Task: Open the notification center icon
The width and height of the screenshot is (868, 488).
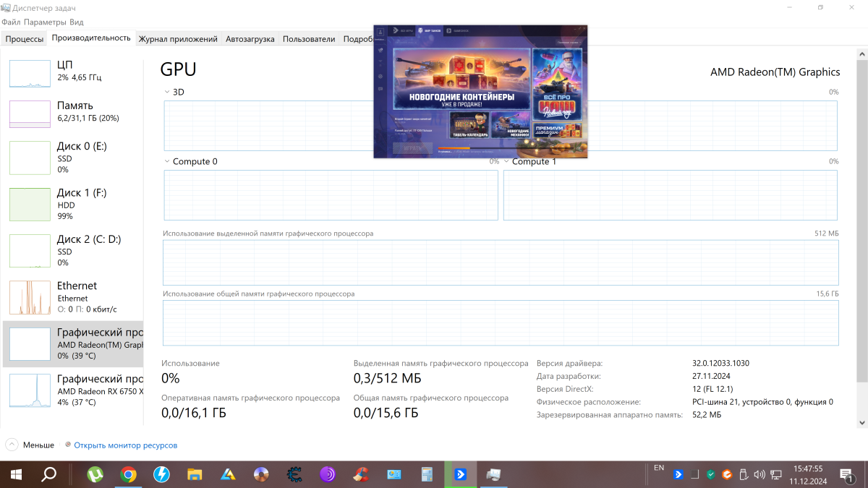Action: point(847,475)
